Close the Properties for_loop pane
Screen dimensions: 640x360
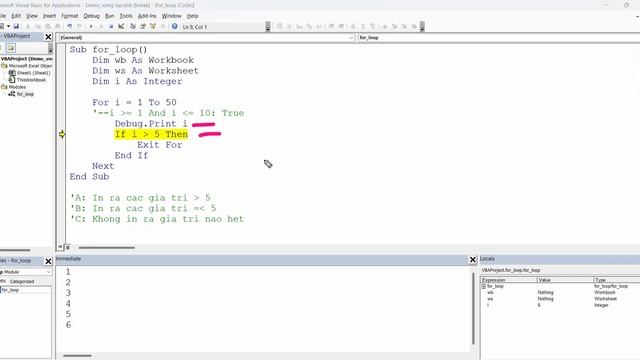tap(48, 261)
